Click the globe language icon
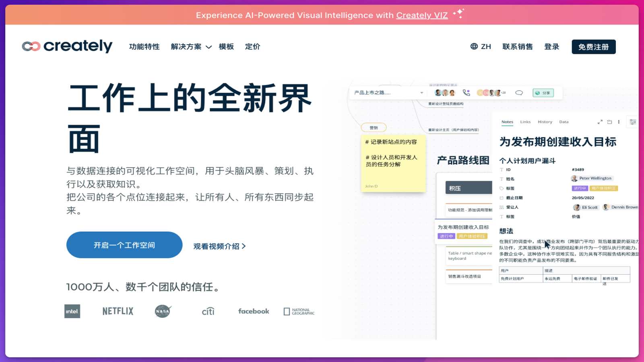 [474, 47]
